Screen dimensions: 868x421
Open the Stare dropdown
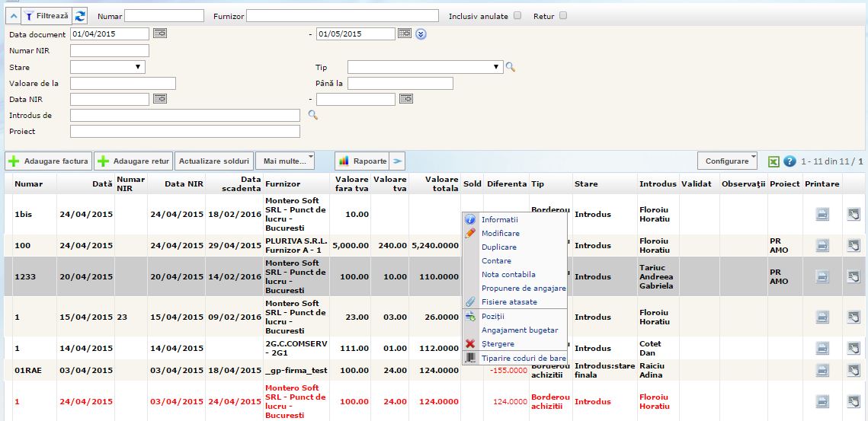click(x=107, y=67)
